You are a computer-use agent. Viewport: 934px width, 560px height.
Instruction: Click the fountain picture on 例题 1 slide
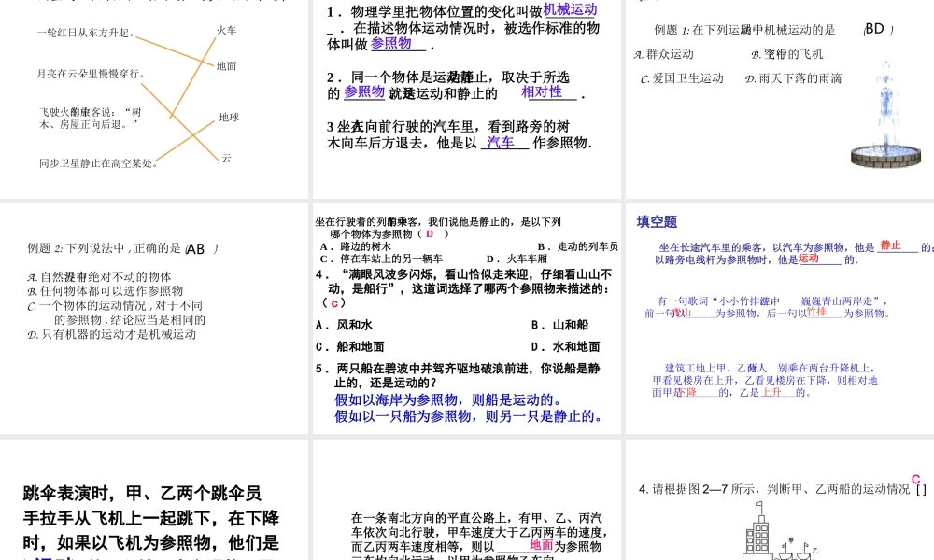point(885,114)
